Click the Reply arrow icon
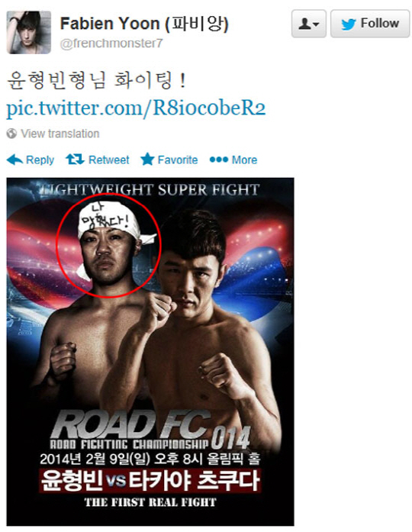 point(14,160)
